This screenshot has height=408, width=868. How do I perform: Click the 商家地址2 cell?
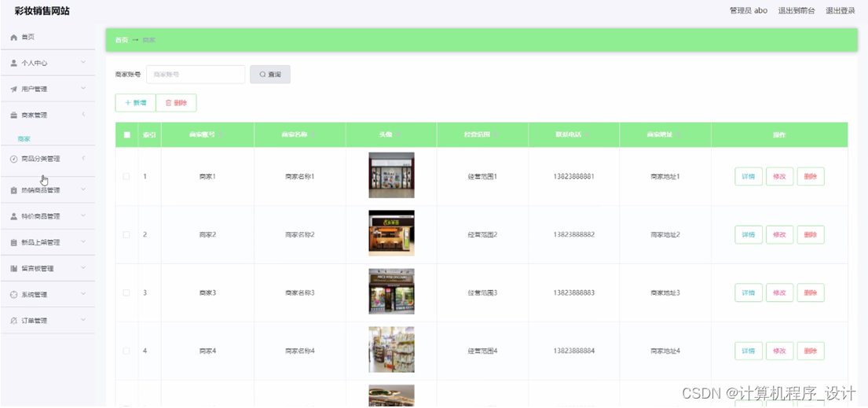click(x=665, y=234)
